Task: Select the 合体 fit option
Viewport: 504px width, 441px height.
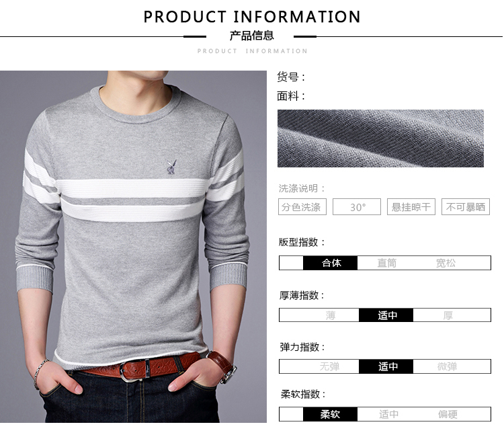Action: coord(331,263)
